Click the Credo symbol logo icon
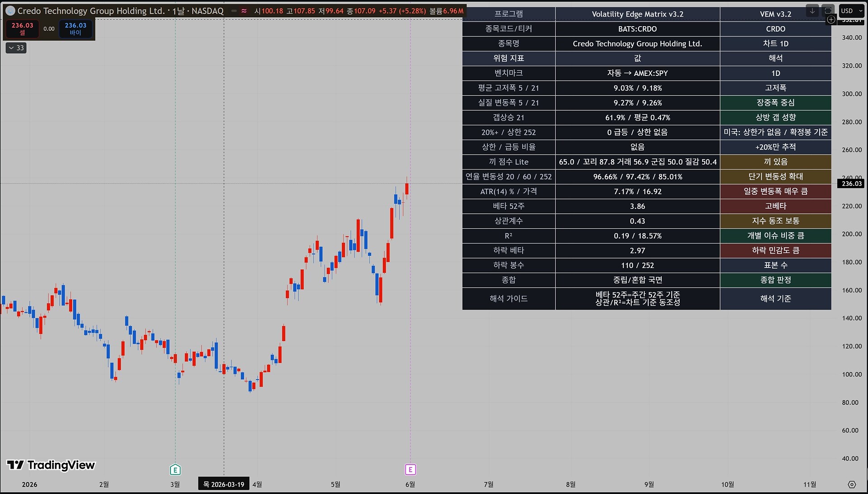The height and width of the screenshot is (494, 868). 10,11
